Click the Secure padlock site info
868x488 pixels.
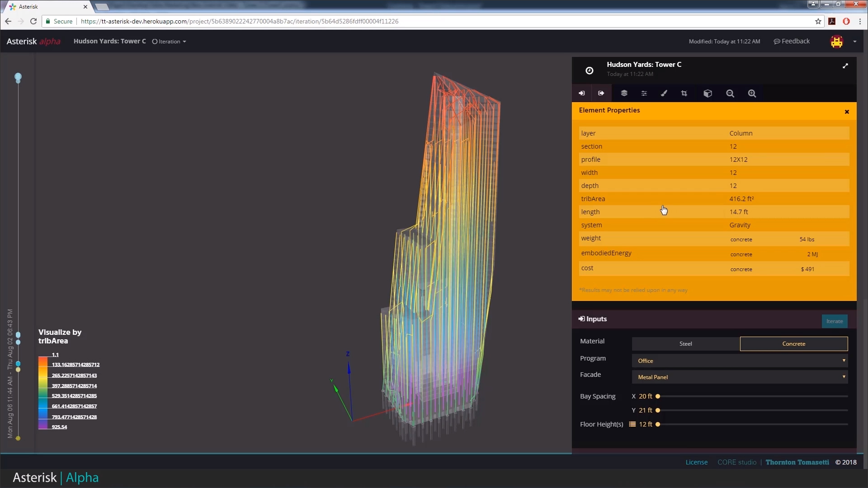point(59,21)
